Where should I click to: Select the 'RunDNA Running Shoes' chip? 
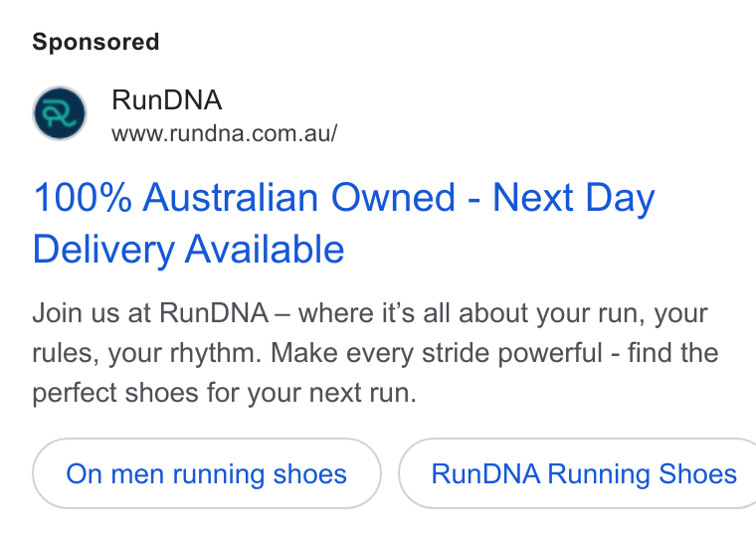click(578, 473)
